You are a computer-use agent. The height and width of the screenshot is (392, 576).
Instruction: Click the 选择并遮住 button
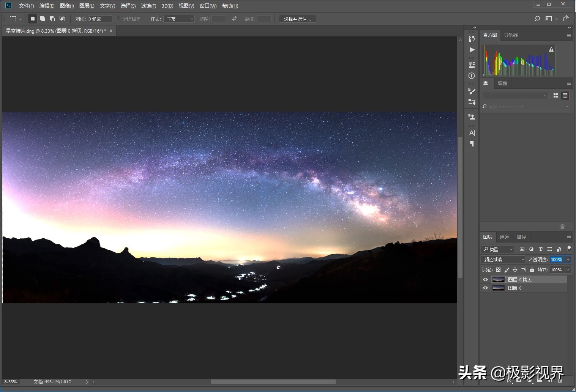click(297, 19)
